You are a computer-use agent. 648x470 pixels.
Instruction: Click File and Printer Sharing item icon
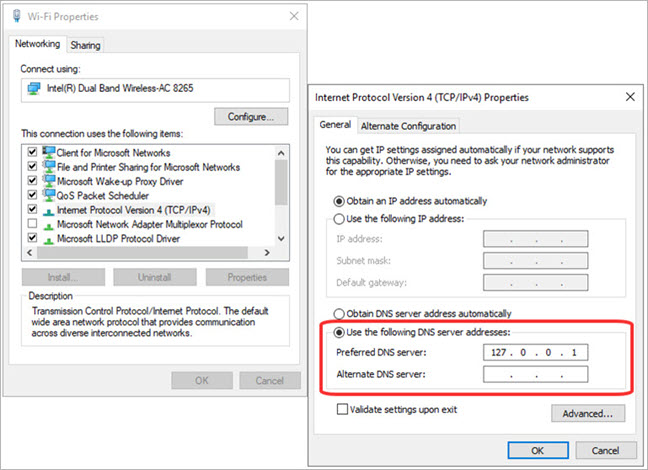click(x=47, y=167)
